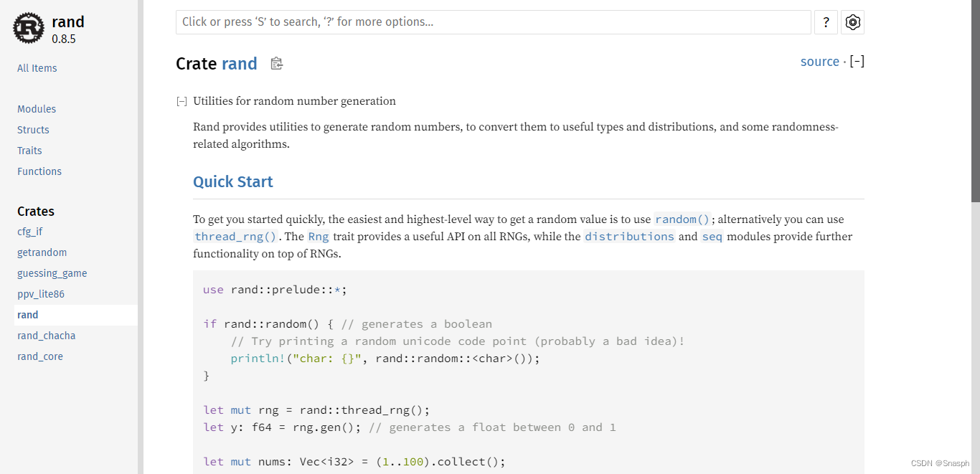Viewport: 980px width, 474px height.
Task: Go to the Quick Start heading anchor
Action: (233, 182)
